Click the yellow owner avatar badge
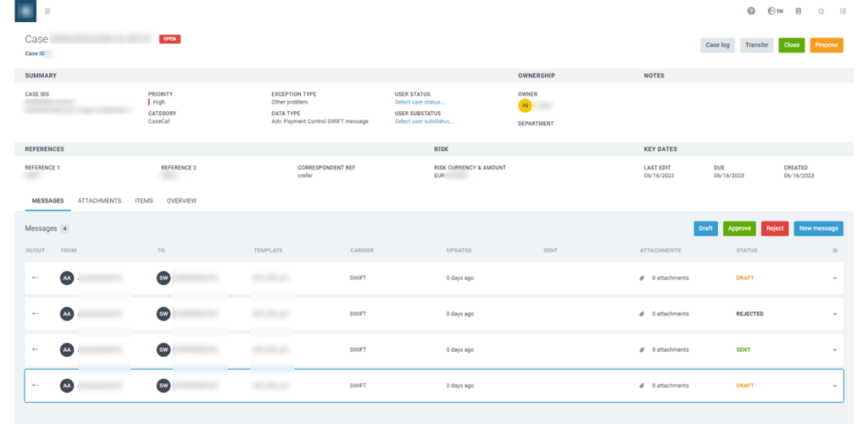868x424 pixels. click(x=526, y=106)
